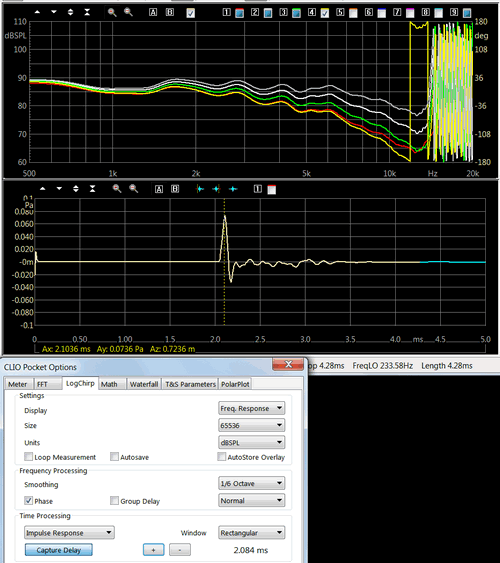Image resolution: width=500 pixels, height=563 pixels.
Task: Zoom out on the frequency response graph
Action: tap(128, 12)
